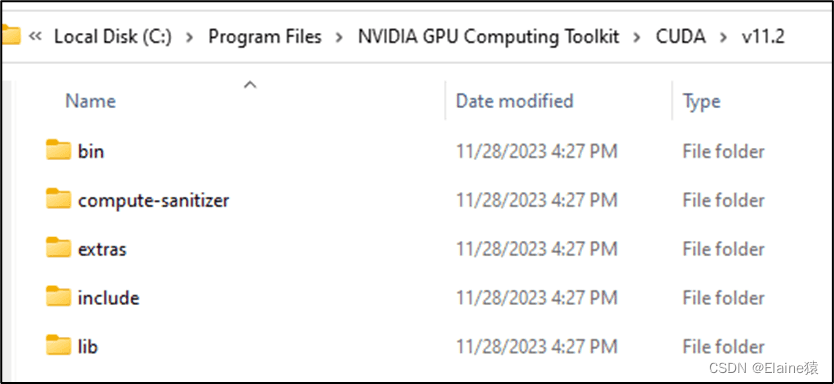
Task: Sort by Type column header
Action: 702,102
